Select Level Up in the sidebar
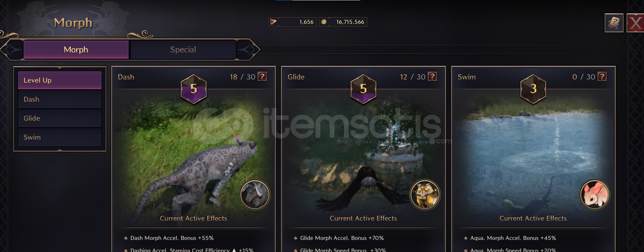The width and height of the screenshot is (644, 252). pos(60,80)
